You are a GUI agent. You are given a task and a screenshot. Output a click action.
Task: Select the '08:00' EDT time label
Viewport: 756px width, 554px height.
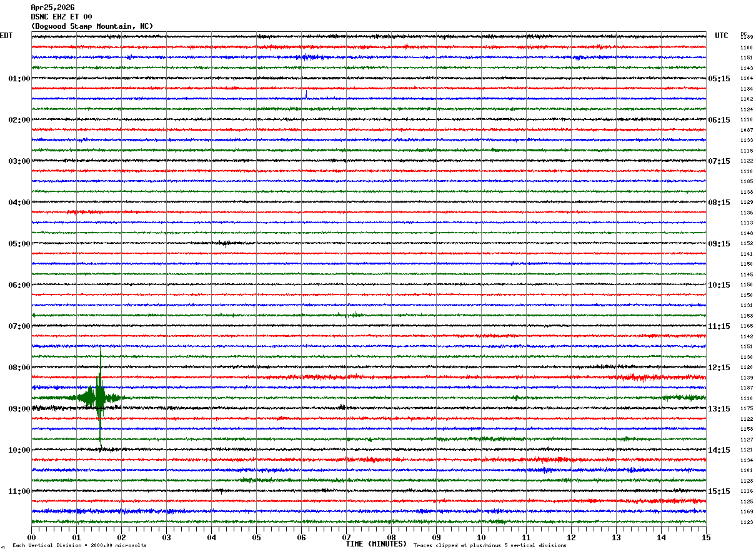(19, 368)
